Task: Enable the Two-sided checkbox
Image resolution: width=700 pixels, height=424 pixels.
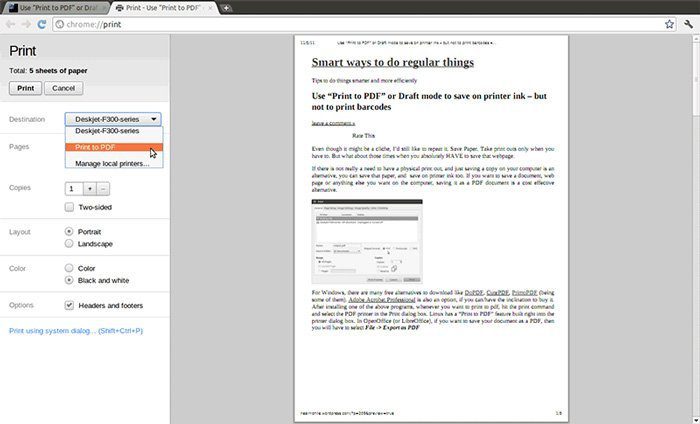Action: point(69,207)
